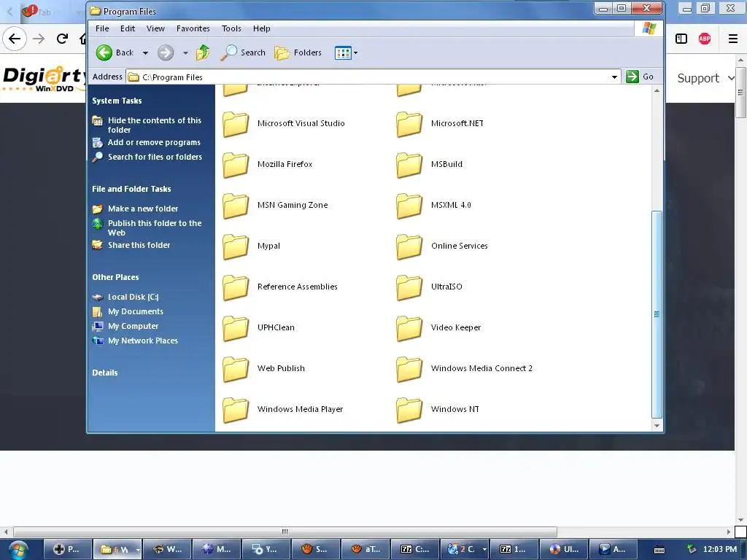Select the Reference Assemblies folder icon
Viewport: 747px width, 560px height.
click(x=236, y=287)
